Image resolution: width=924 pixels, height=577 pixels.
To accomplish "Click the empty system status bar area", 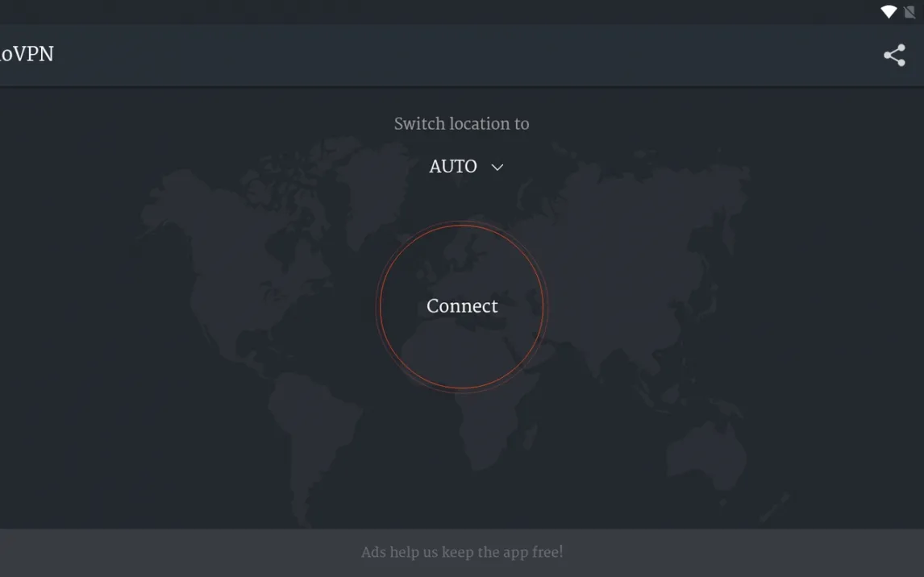I will coord(403,11).
